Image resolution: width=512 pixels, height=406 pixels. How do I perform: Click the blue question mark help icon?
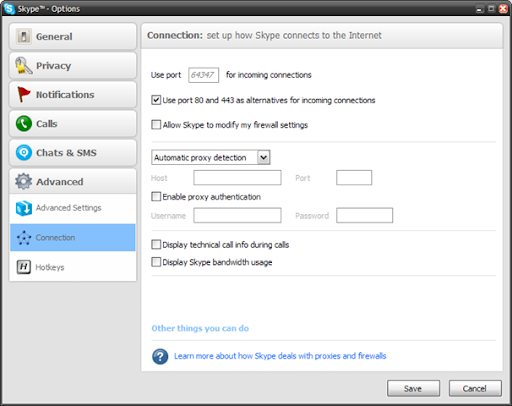tap(160, 356)
